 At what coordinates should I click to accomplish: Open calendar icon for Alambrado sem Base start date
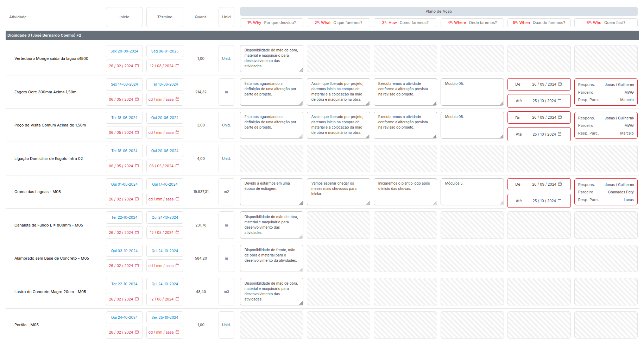click(137, 266)
